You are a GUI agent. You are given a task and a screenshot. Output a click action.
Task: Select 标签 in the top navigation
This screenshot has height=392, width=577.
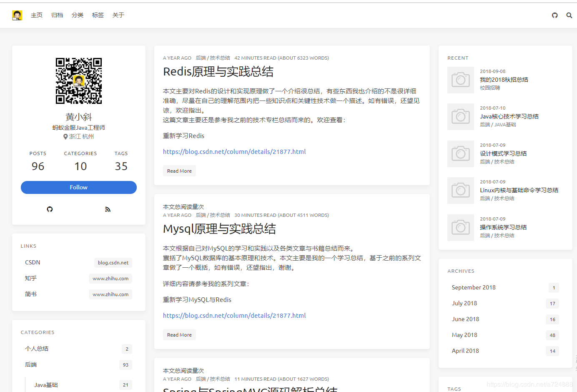98,15
